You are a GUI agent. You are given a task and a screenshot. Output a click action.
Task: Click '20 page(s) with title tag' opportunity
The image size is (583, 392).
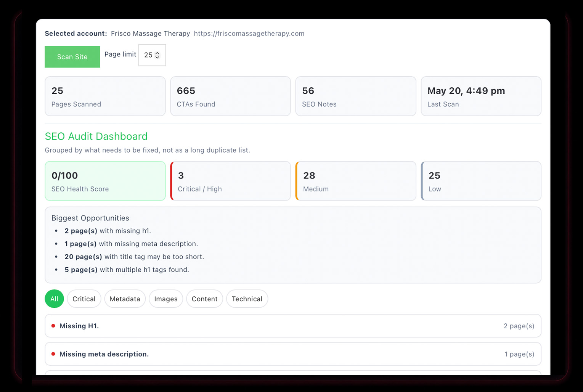pyautogui.click(x=134, y=257)
